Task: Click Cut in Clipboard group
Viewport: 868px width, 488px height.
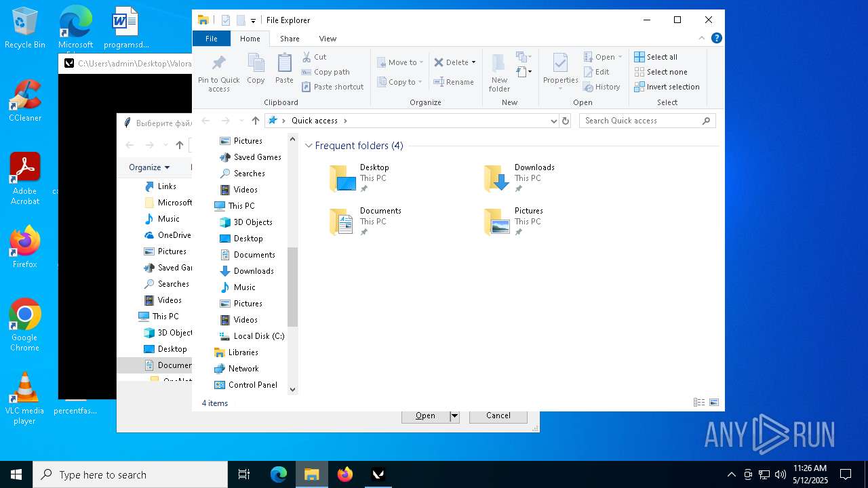Action: (314, 57)
